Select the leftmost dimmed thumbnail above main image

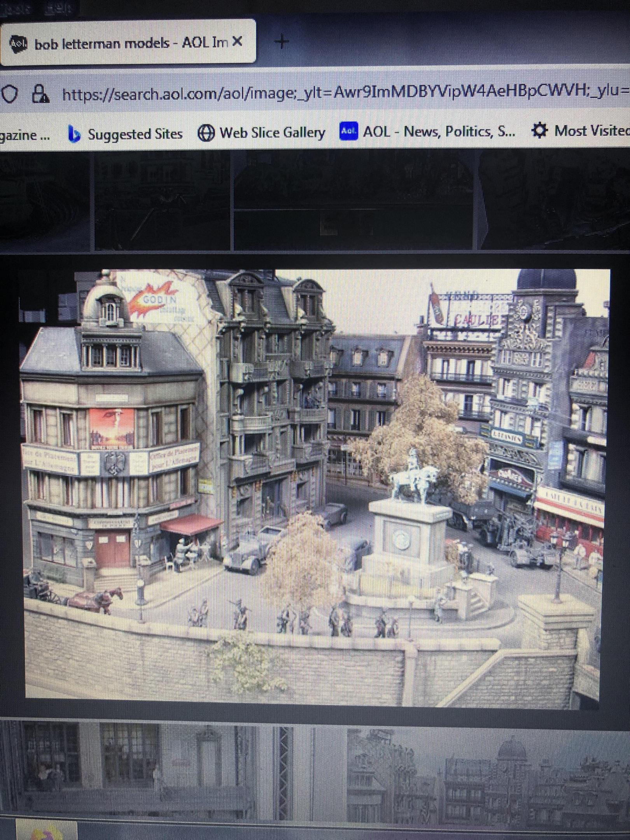45,200
